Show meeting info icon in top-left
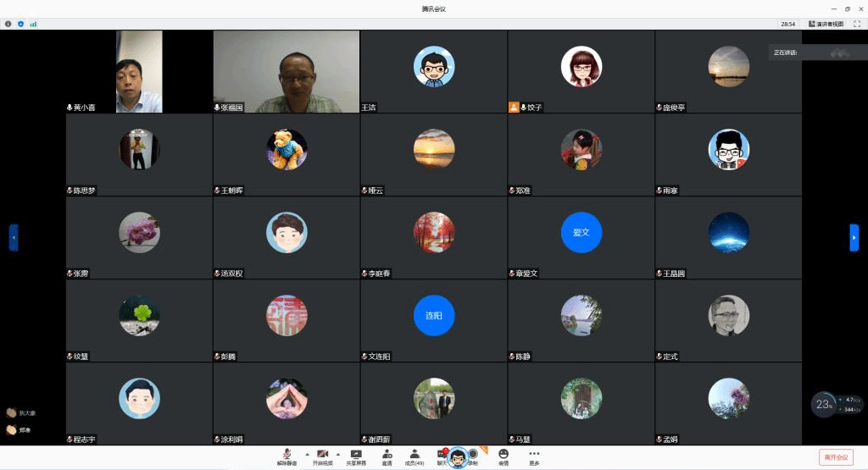Viewport: 868px width, 470px height. point(8,24)
